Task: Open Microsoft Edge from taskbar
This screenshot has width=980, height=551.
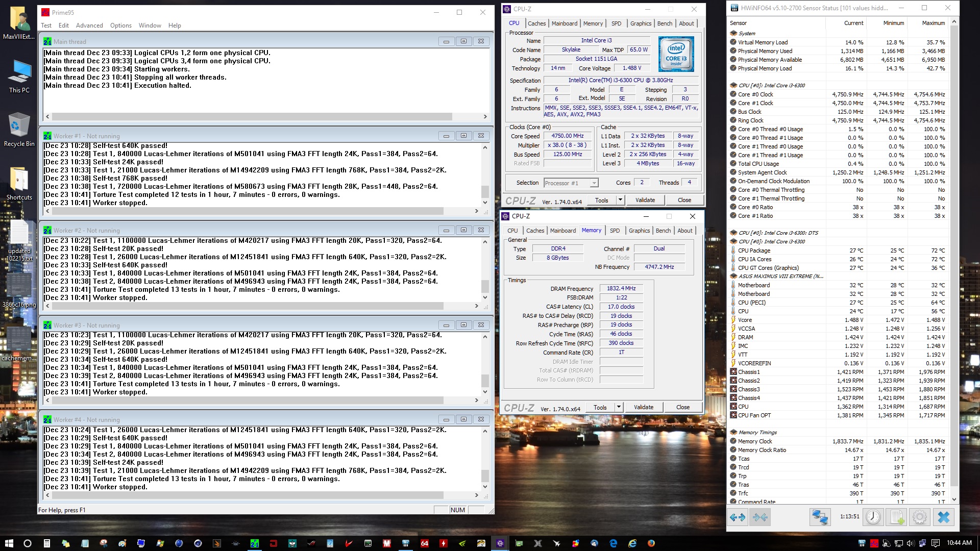Action: tap(614, 543)
